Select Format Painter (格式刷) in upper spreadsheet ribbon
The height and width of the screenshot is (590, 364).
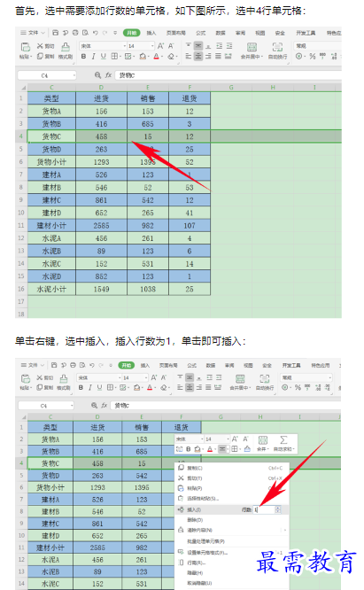click(66, 50)
